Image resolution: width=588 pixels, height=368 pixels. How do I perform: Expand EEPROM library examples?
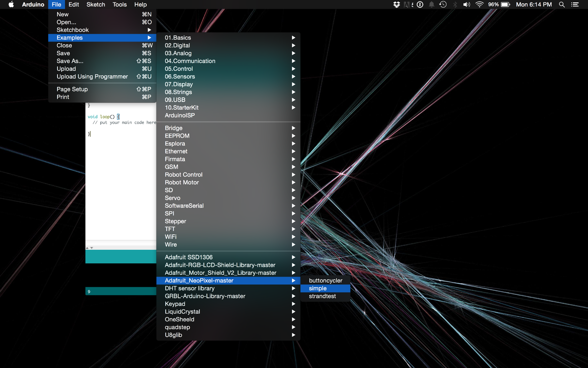point(228,136)
